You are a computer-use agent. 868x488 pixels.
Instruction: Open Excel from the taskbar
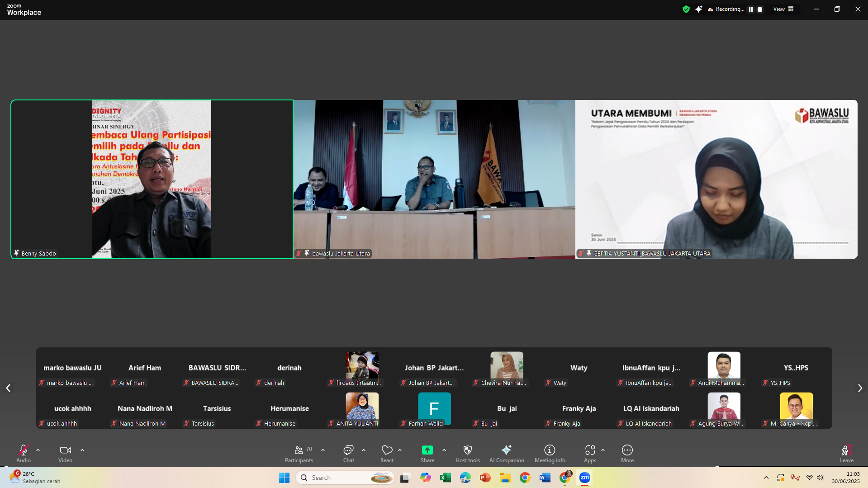pyautogui.click(x=446, y=478)
